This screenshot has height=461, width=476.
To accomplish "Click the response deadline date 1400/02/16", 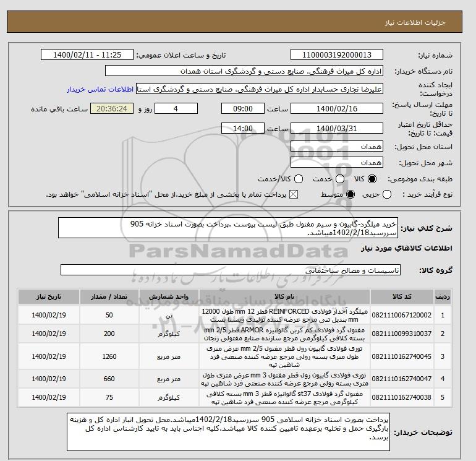I will coord(337,108).
